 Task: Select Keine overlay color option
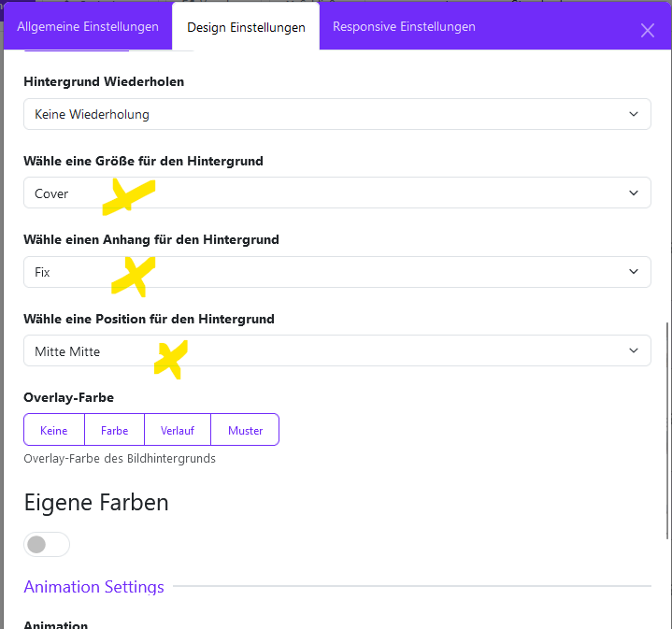click(x=54, y=430)
